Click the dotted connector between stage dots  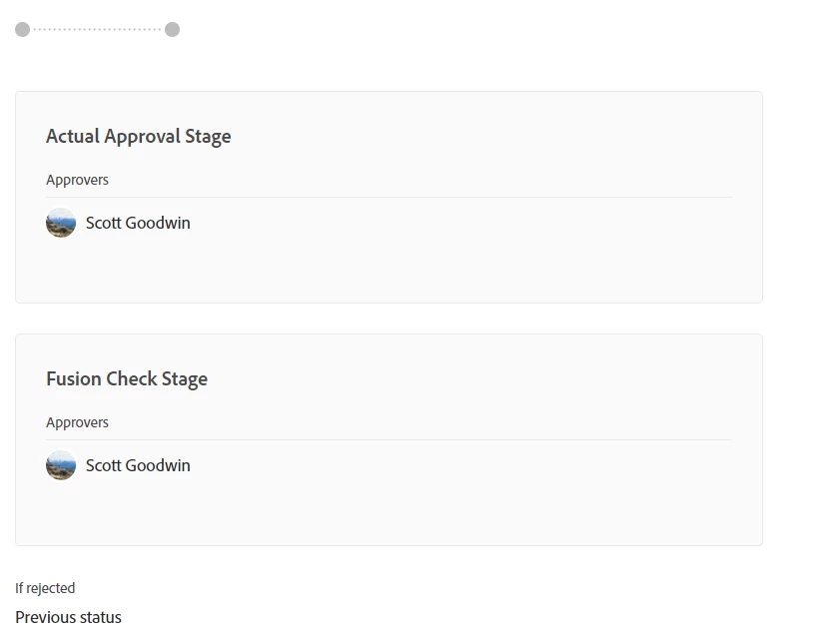pyautogui.click(x=97, y=30)
